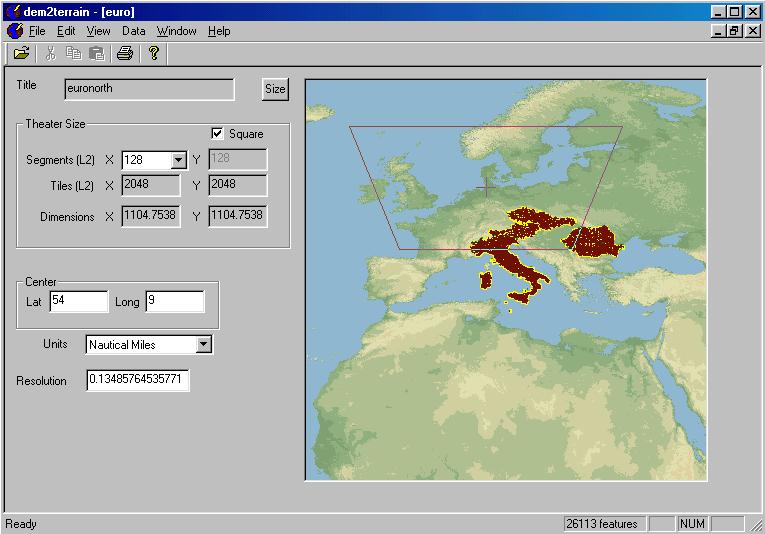Click the Paste clipboard toolbar icon
Screen dimensions: 765x534
point(97,54)
